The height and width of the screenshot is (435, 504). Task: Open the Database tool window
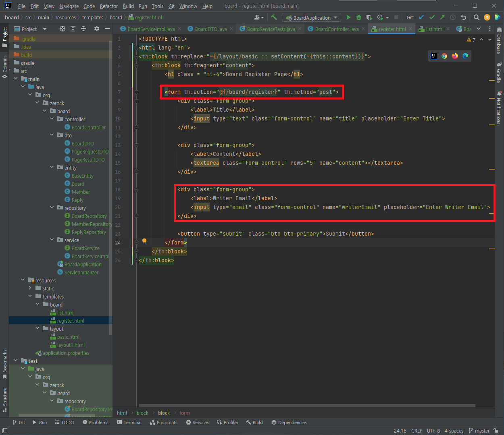tap(499, 41)
